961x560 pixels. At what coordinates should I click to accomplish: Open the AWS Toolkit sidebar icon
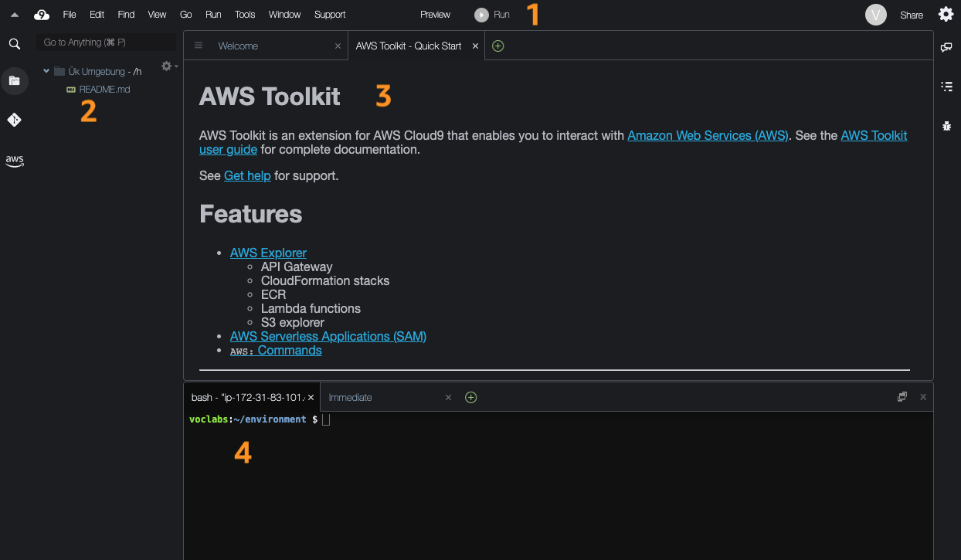point(14,160)
